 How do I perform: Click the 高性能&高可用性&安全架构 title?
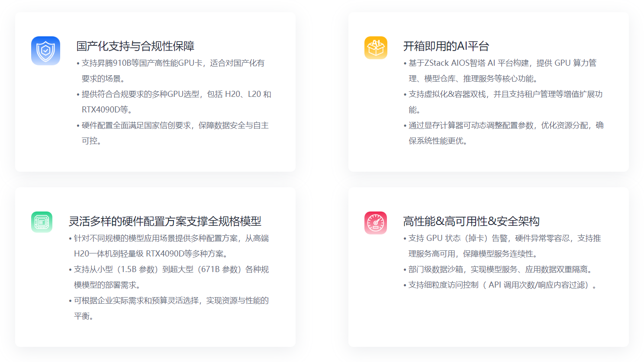(x=471, y=221)
